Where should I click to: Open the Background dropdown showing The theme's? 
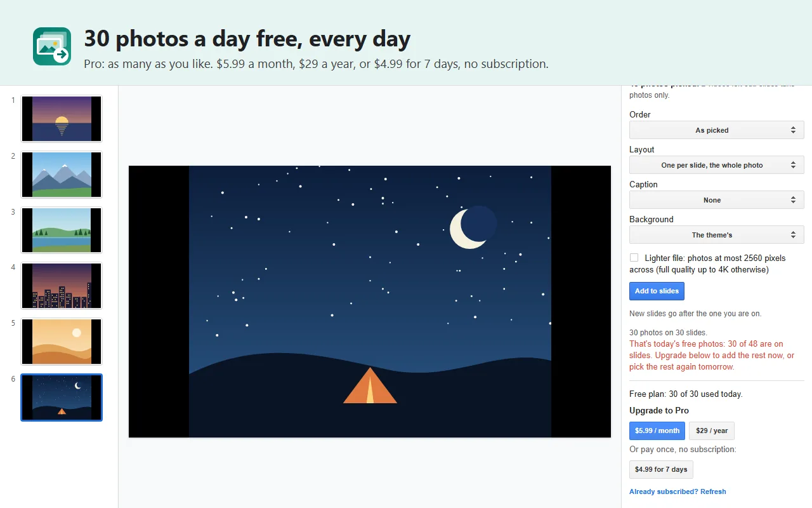point(717,235)
